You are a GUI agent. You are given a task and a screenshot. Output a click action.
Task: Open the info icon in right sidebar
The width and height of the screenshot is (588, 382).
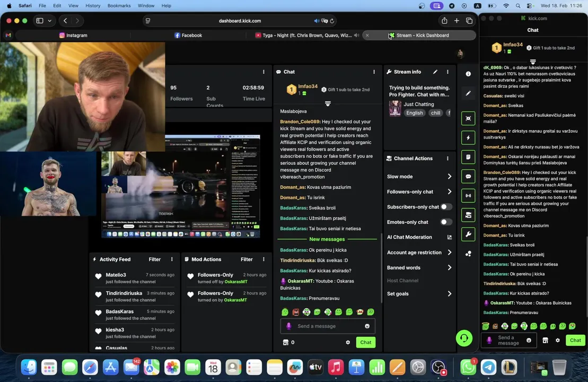click(468, 74)
